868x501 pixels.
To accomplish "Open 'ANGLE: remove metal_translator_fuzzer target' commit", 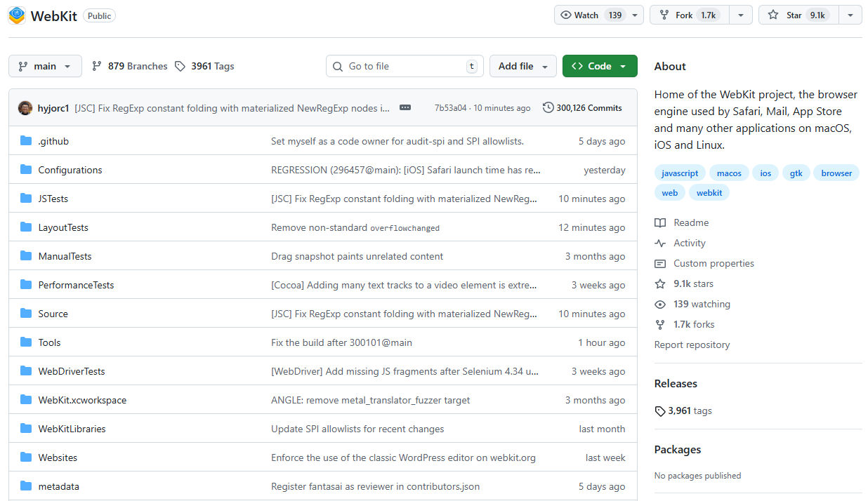I will pos(371,400).
